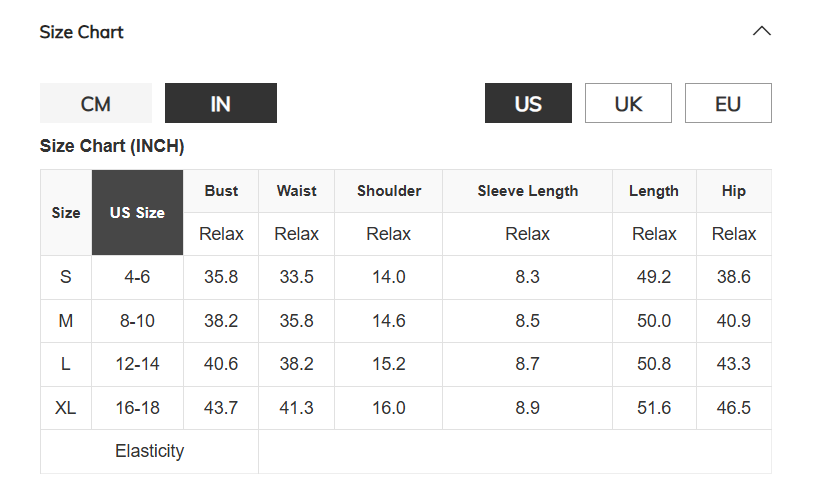The image size is (829, 488).
Task: Select the XL size row label
Action: (66, 408)
